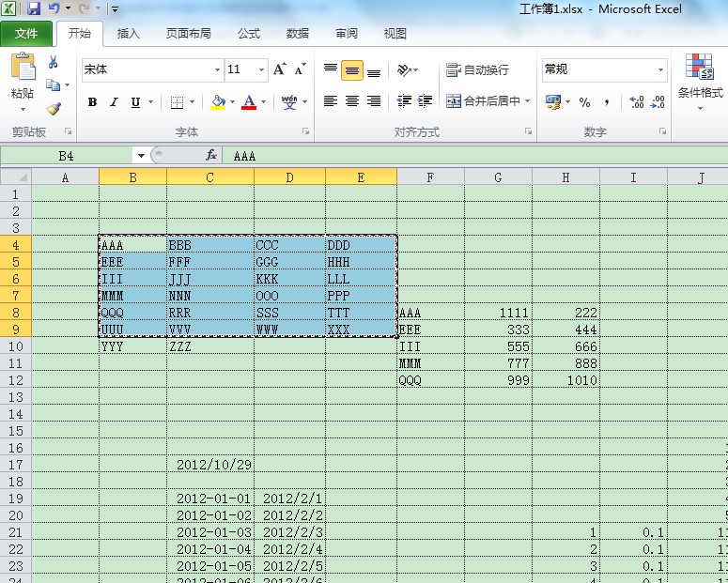Align text to the left
The height and width of the screenshot is (583, 728).
click(x=331, y=101)
